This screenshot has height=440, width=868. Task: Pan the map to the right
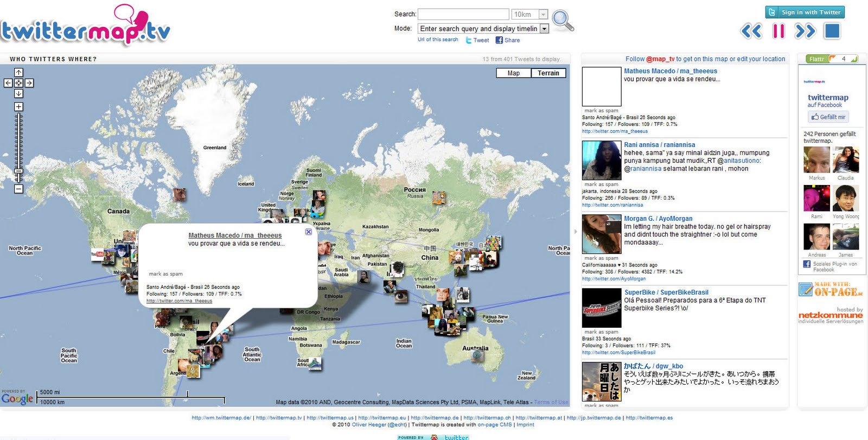(29, 83)
